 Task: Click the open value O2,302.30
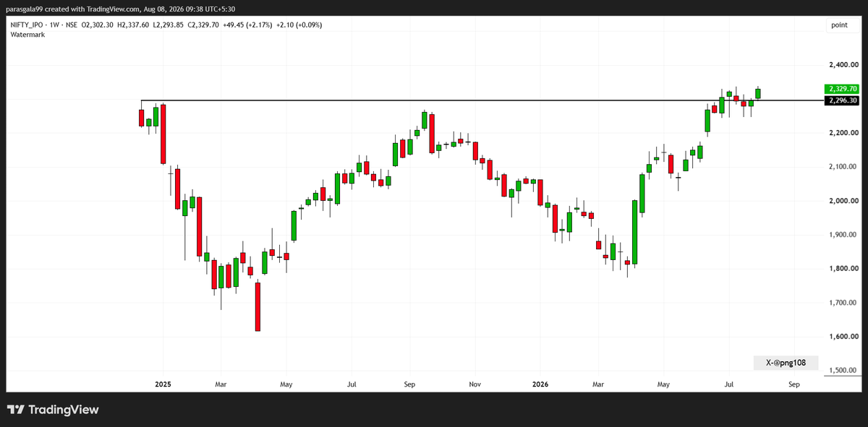coord(97,25)
